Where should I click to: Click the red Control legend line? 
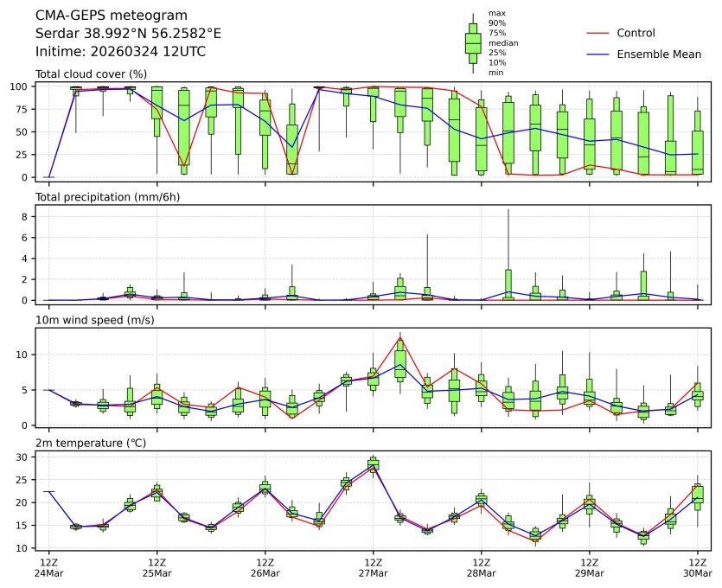(599, 34)
